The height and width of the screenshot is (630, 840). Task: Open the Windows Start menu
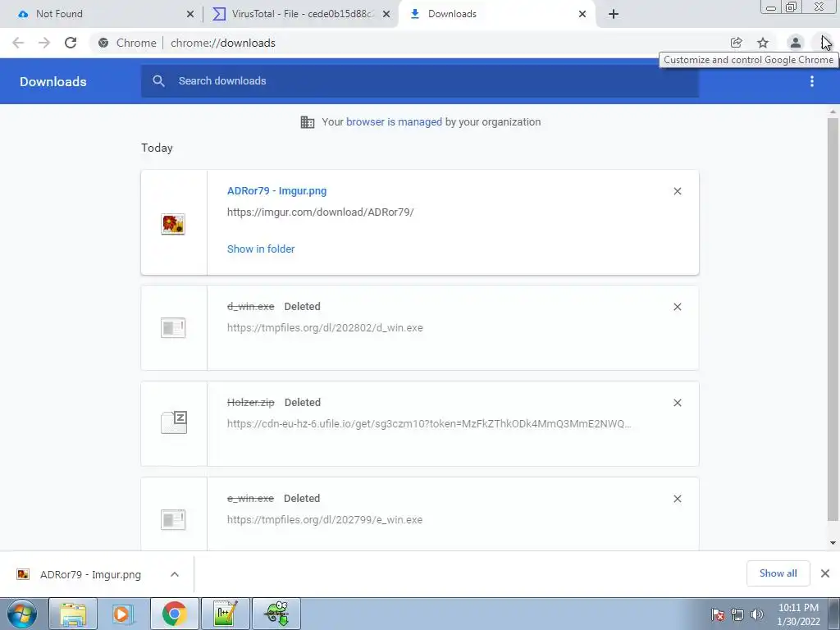(x=21, y=614)
